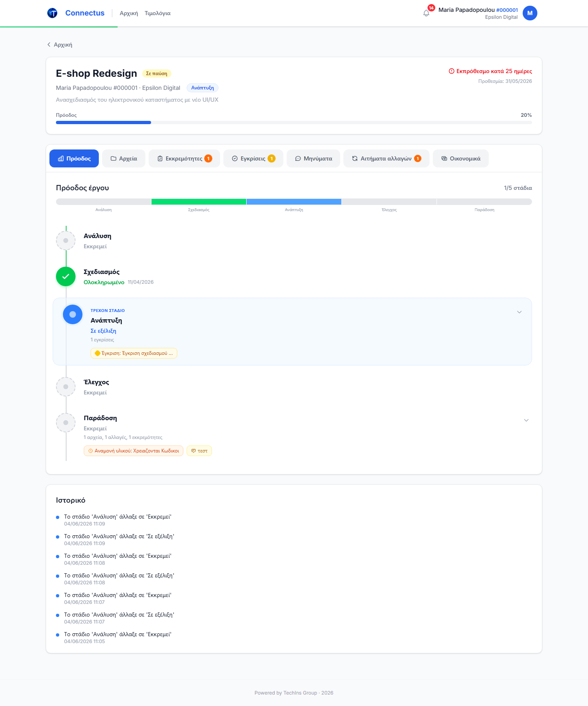The image size is (588, 706).
Task: Click the Αιτήματα αλλαγών orange badge
Action: click(418, 158)
